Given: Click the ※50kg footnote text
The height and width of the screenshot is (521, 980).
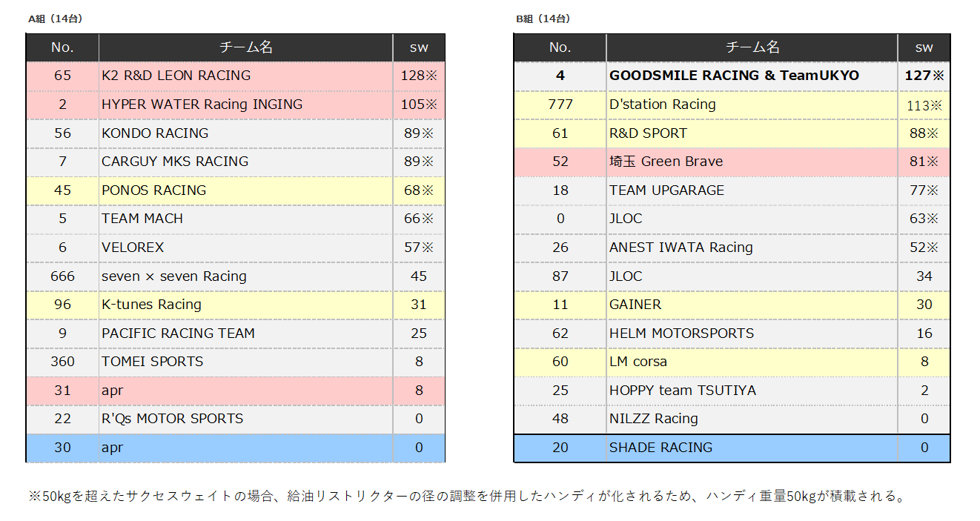Looking at the screenshot, I should pyautogui.click(x=467, y=497).
